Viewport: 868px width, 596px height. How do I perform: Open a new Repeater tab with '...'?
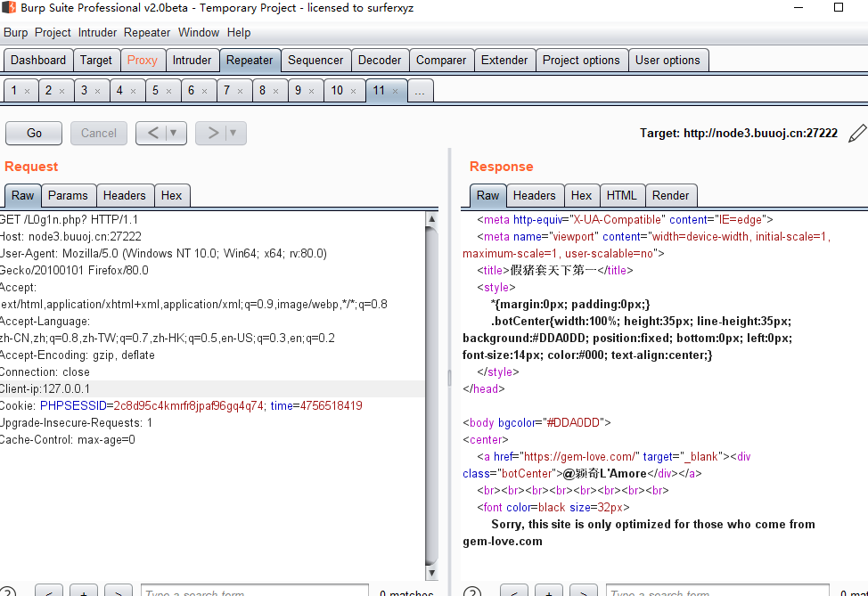(x=421, y=91)
